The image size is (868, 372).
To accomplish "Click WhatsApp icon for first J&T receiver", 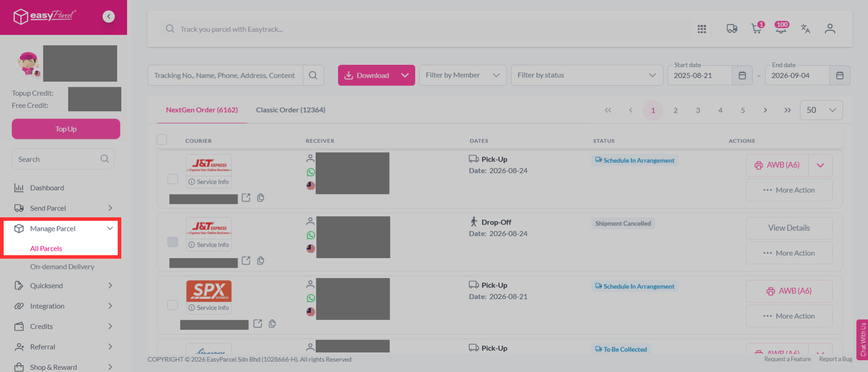I will tap(311, 172).
